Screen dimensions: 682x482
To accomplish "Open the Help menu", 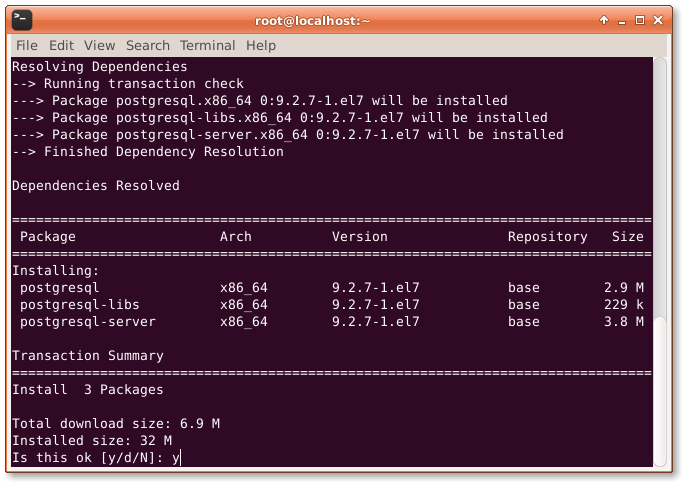I will point(261,45).
